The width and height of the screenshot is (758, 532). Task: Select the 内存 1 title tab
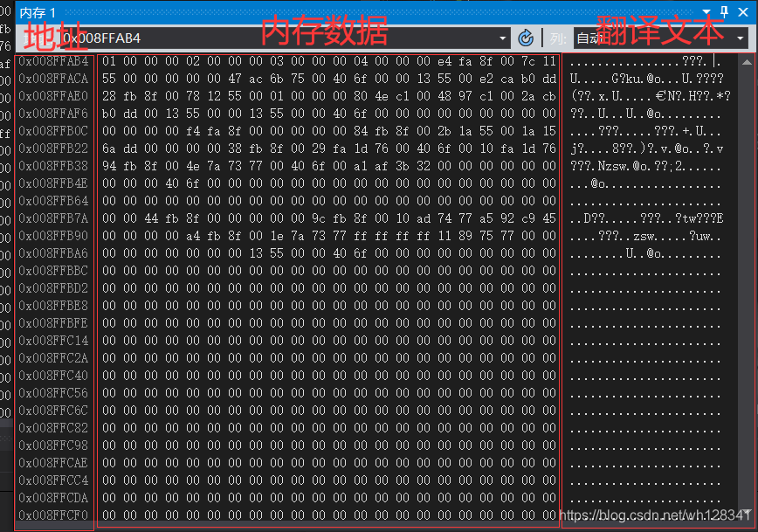38,12
